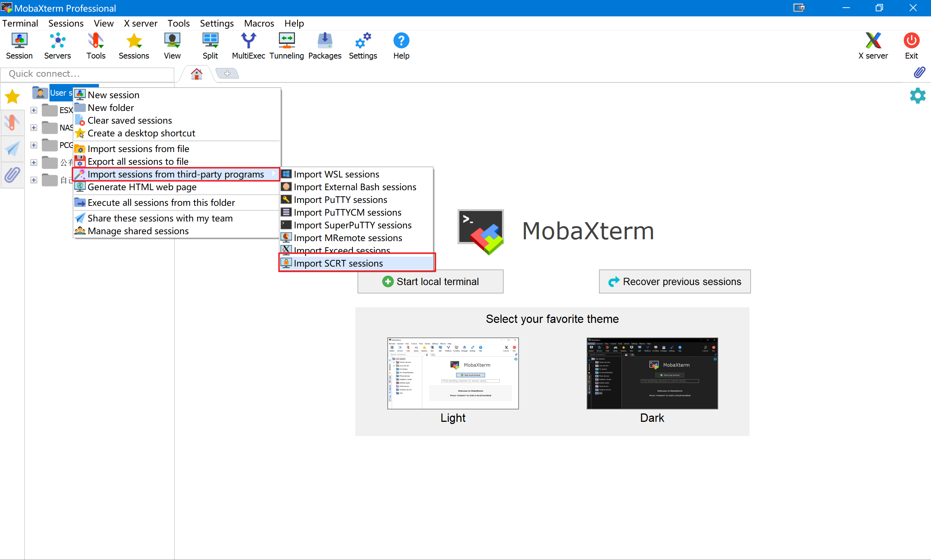Expand the ESX folder node

[x=34, y=110]
